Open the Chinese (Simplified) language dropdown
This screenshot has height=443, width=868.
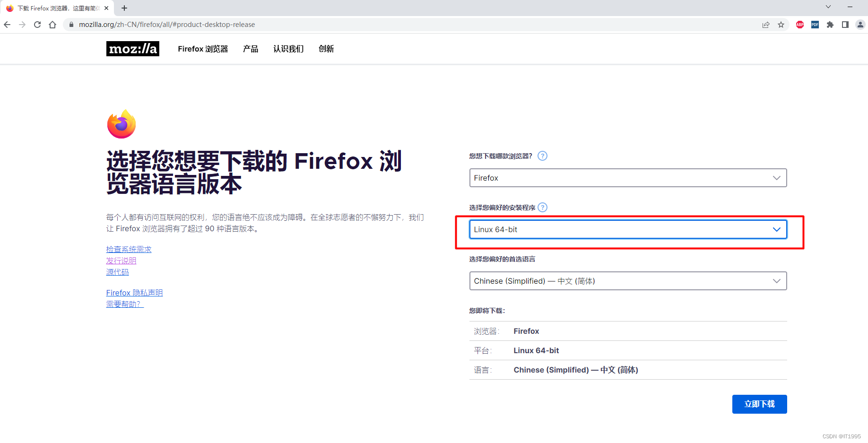[628, 280]
